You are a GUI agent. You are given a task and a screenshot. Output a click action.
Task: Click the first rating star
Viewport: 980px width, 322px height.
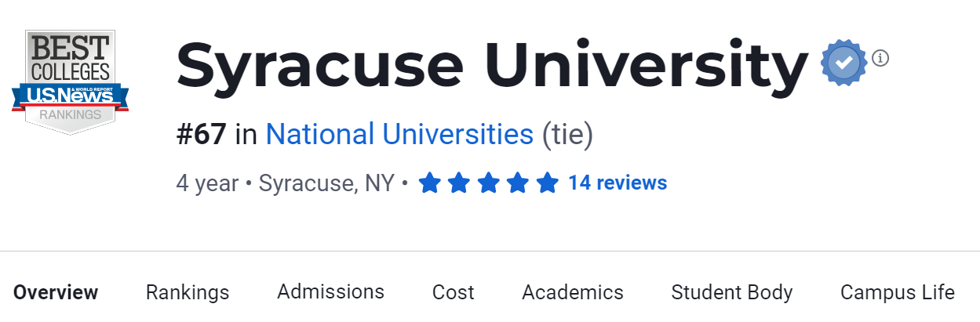429,183
